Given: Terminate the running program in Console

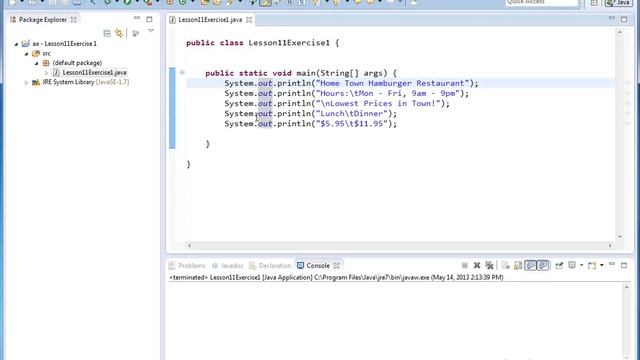Looking at the screenshot, I should [464, 266].
